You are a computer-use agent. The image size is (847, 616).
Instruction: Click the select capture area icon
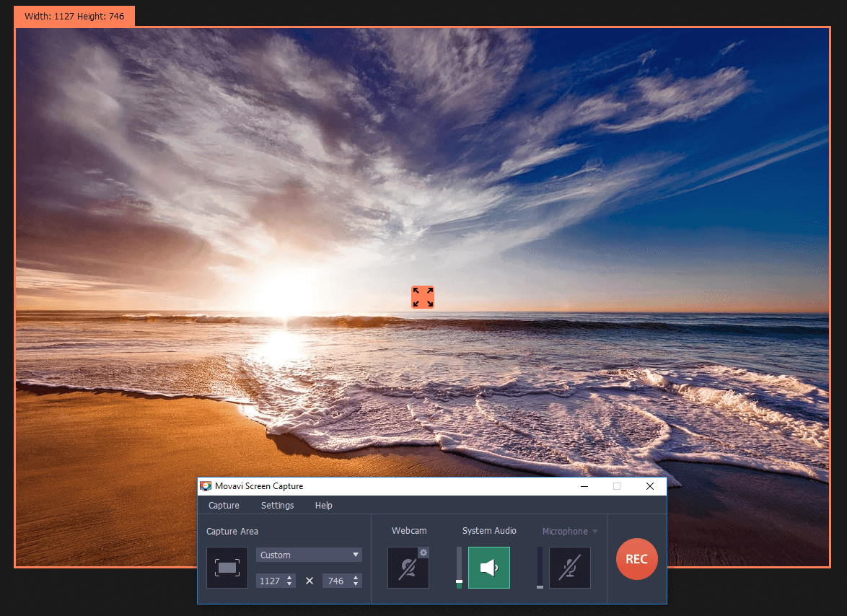227,568
